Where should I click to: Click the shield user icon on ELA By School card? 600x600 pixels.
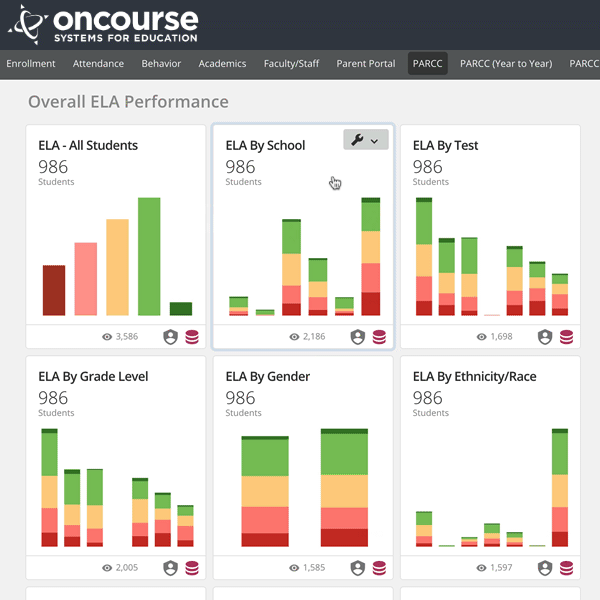[358, 337]
